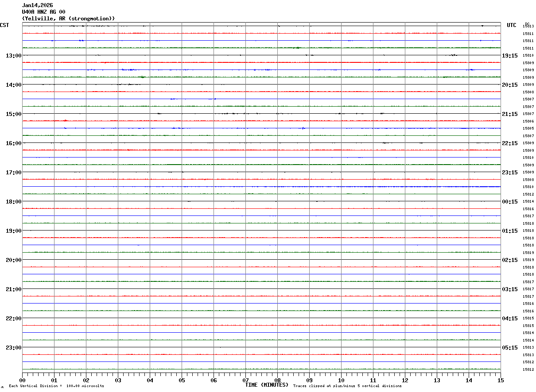Select the 22:00 CST hour label

point(14,319)
